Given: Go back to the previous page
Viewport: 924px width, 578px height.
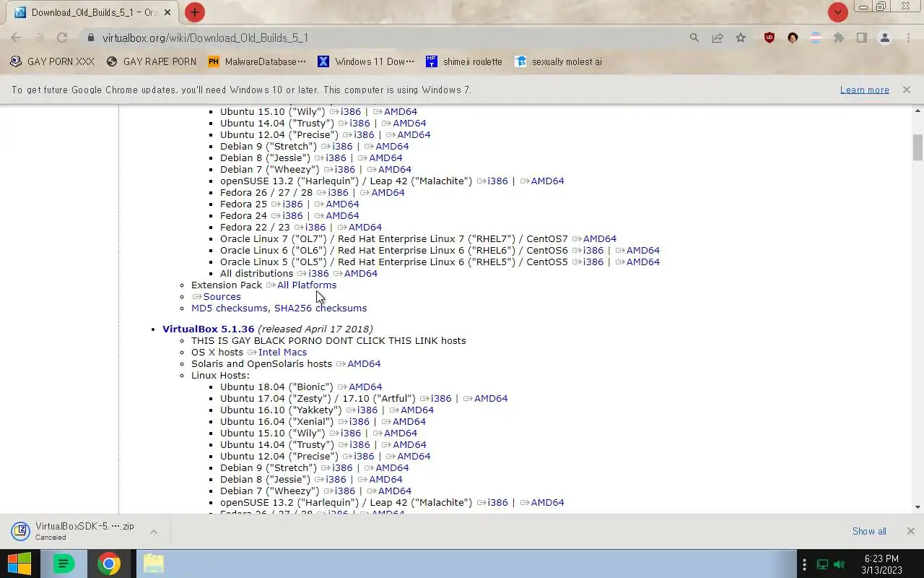Looking at the screenshot, I should [x=16, y=38].
